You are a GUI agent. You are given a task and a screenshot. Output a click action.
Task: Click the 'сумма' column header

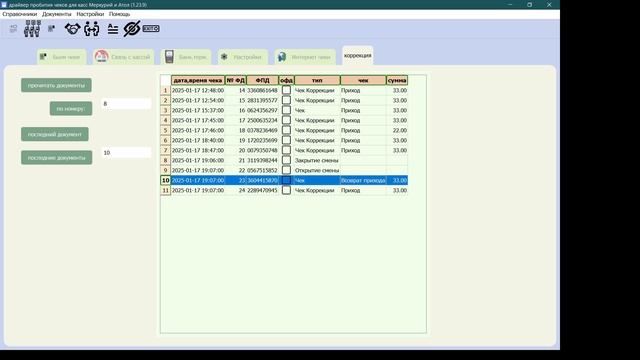[397, 80]
